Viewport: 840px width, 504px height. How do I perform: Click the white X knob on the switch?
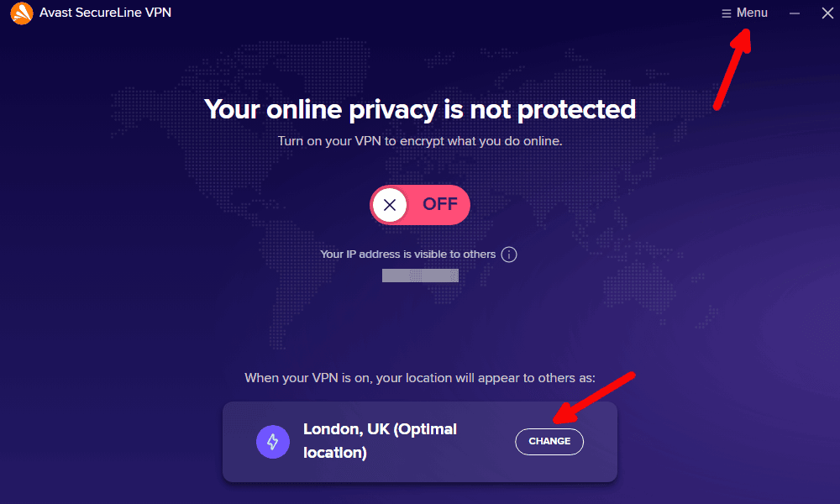tap(390, 205)
